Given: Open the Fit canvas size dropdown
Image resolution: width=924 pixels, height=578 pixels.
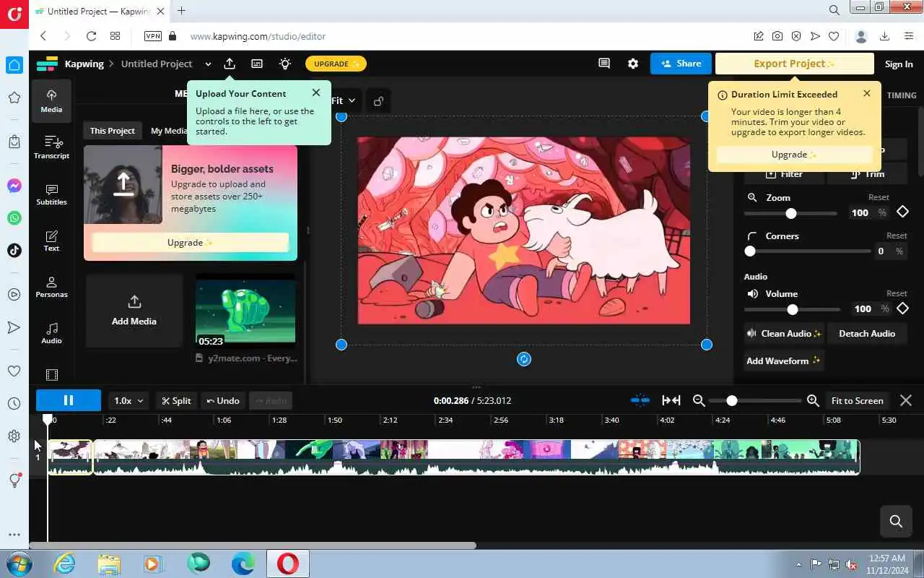Looking at the screenshot, I should point(344,101).
